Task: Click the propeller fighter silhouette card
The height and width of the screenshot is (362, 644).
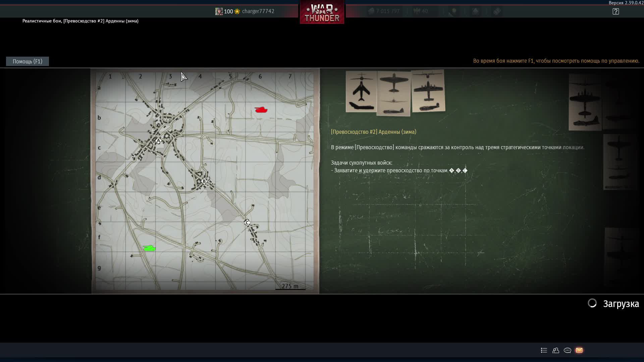Action: point(394,94)
